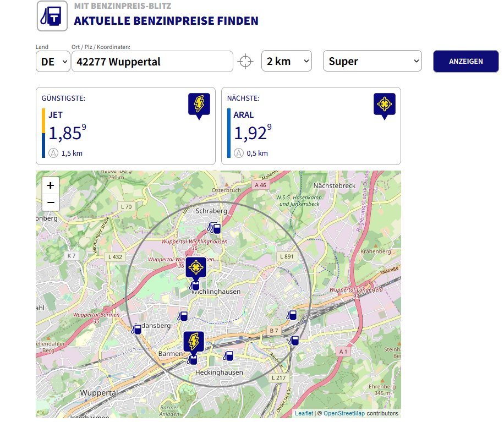
Task: Click the lightning badge in Günstigste card
Action: tap(199, 106)
